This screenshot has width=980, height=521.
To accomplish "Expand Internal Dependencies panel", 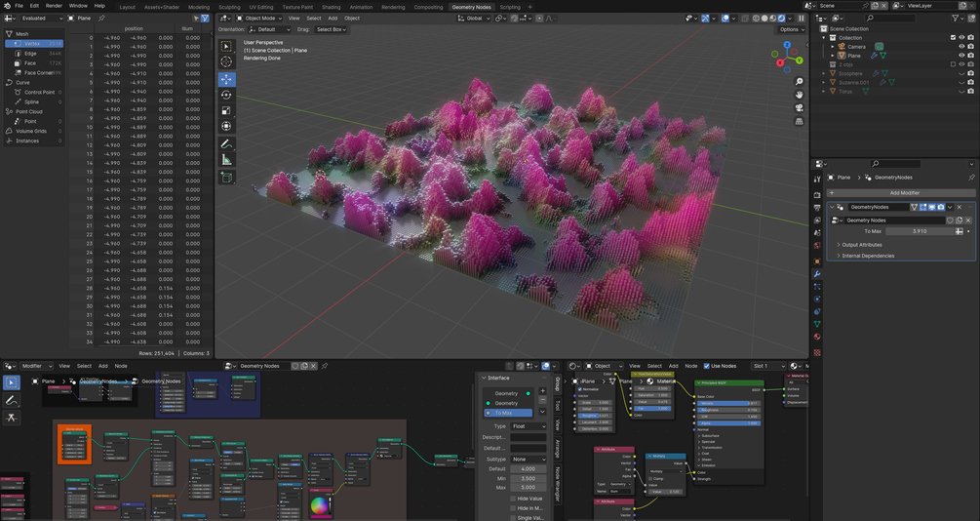I will pyautogui.click(x=868, y=256).
